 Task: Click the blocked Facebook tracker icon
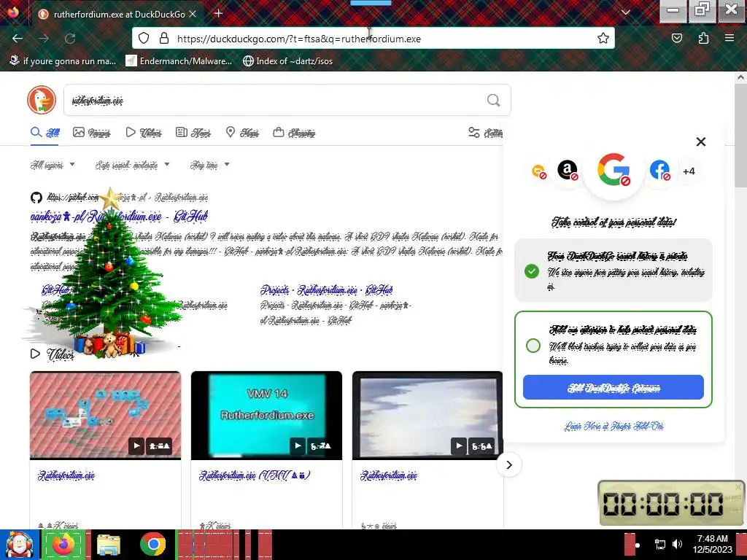[x=659, y=170]
